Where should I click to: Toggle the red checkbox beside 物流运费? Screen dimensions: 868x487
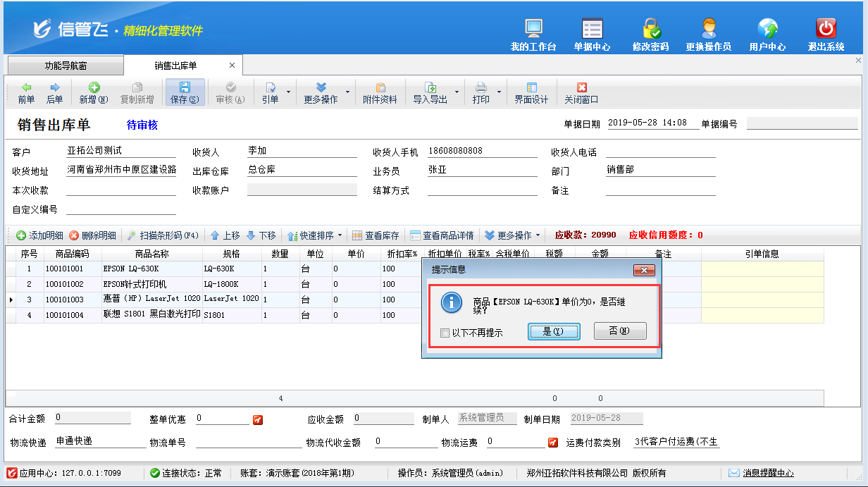pos(553,443)
